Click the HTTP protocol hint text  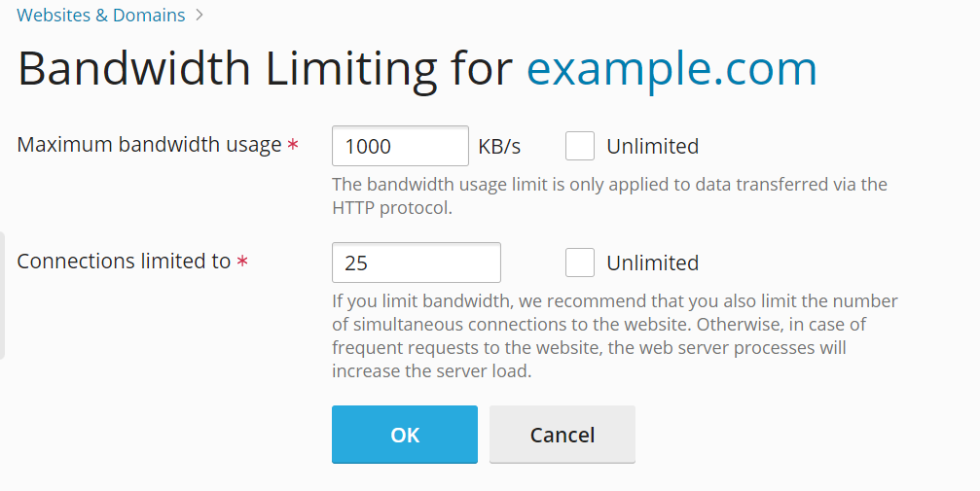tap(608, 194)
